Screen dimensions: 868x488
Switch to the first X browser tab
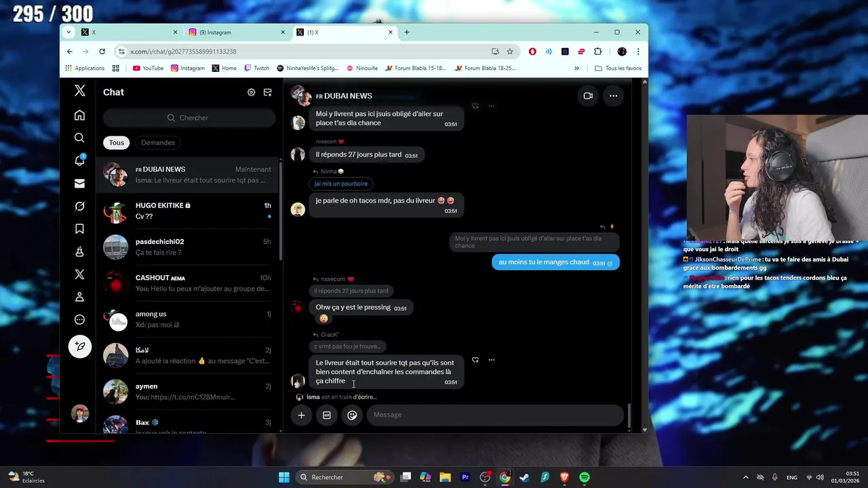(129, 32)
